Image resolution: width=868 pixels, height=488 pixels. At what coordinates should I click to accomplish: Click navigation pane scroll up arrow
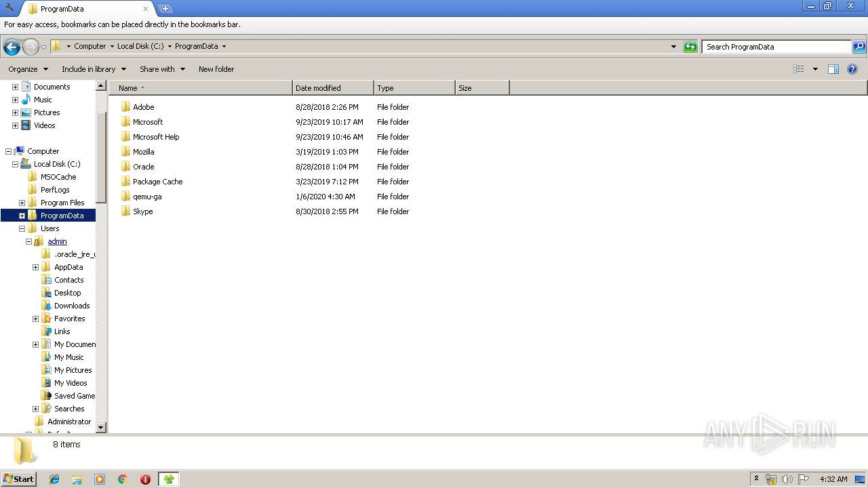[x=101, y=86]
